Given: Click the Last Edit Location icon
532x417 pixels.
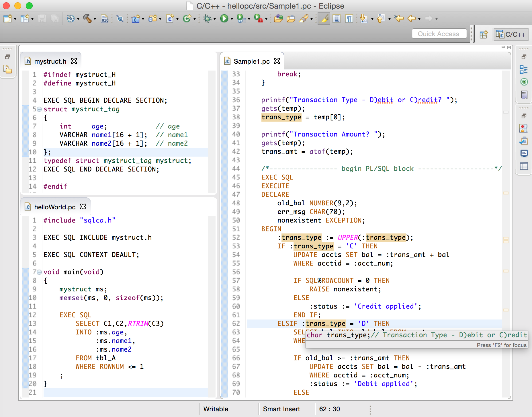Looking at the screenshot, I should [399, 19].
